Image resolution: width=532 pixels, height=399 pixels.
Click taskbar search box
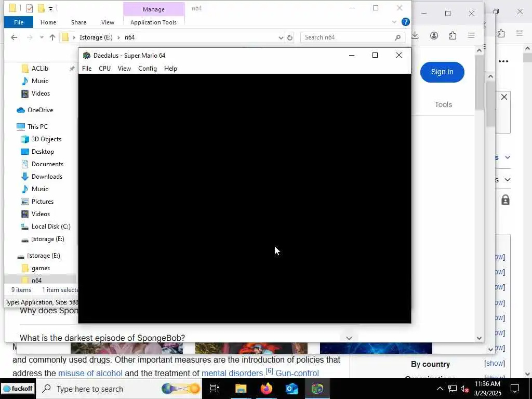tap(119, 389)
